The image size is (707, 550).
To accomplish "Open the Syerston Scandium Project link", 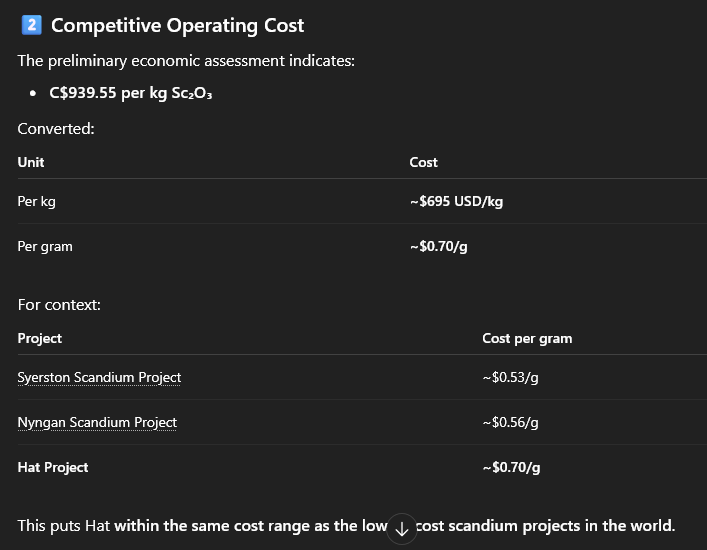I will pyautogui.click(x=99, y=377).
